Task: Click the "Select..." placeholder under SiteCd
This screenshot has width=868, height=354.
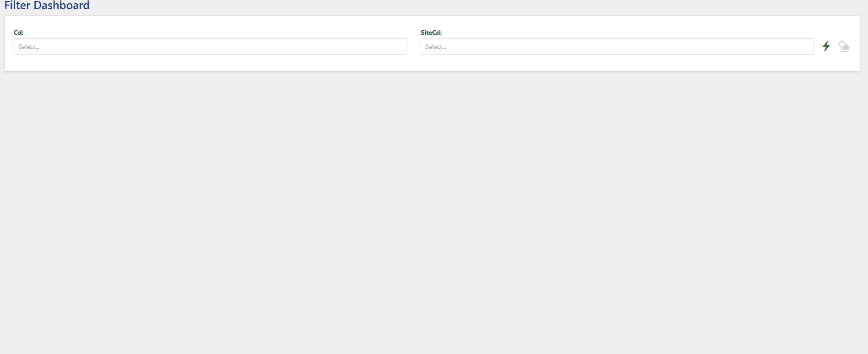Action: coord(436,47)
